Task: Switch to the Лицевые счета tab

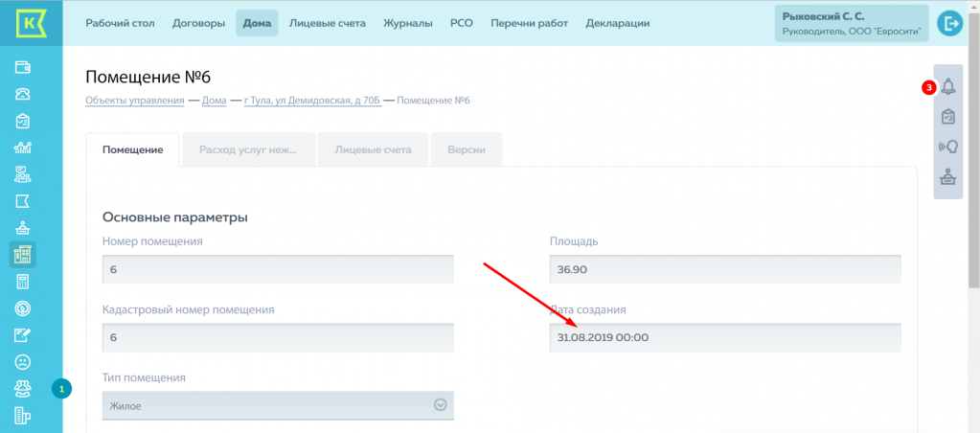Action: tap(373, 150)
